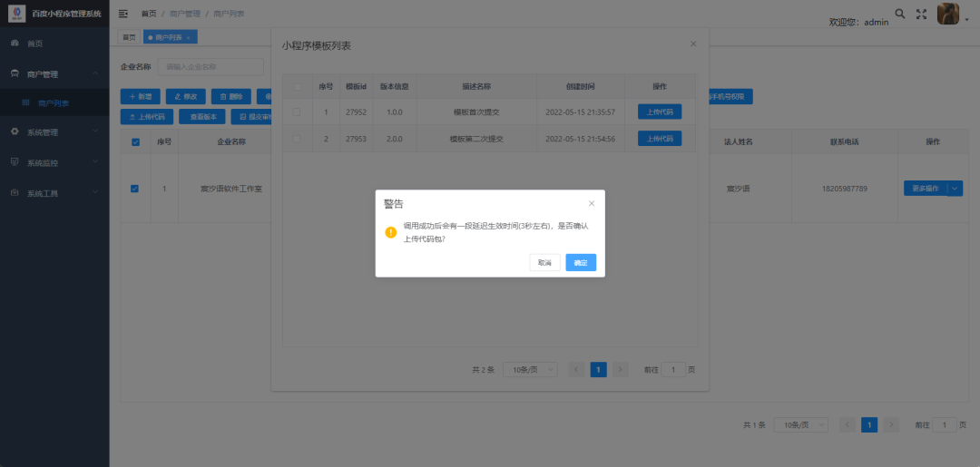Uncheck the 宸汐语软件工作室 row checkbox
980x467 pixels.
(134, 189)
